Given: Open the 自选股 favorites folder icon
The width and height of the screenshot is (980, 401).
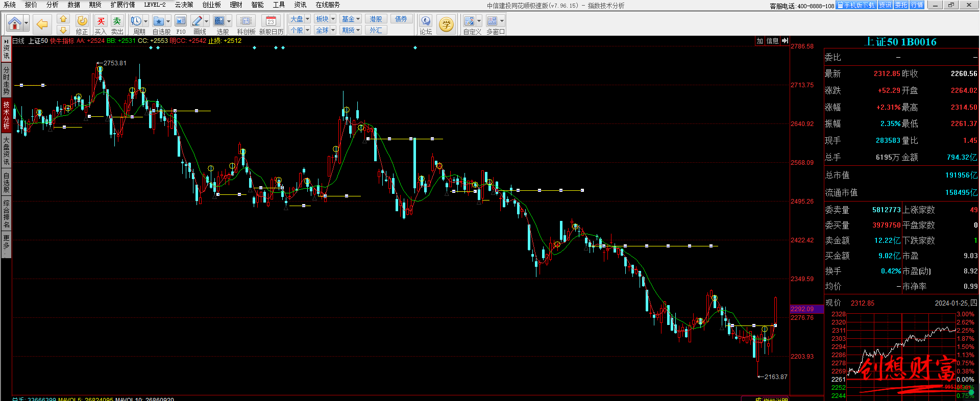Looking at the screenshot, I should (x=158, y=21).
